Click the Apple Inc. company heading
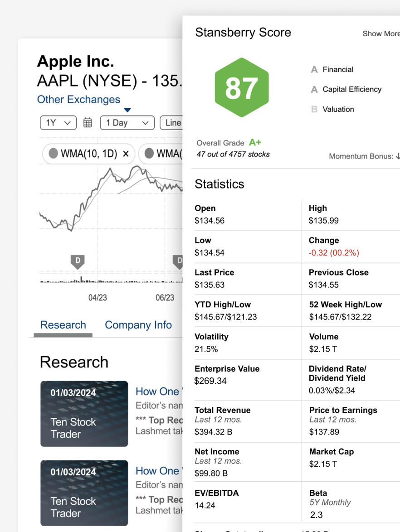Screen dimensions: 400x532 pyautogui.click(x=75, y=62)
